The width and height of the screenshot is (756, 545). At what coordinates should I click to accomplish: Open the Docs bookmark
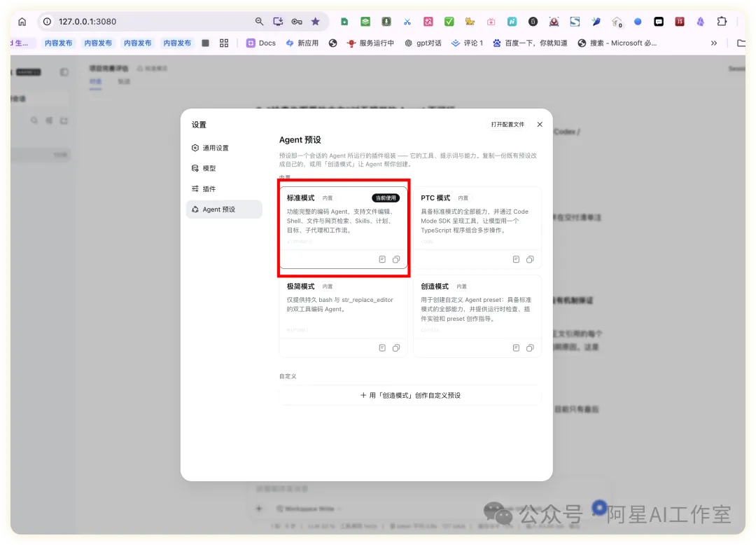click(261, 43)
